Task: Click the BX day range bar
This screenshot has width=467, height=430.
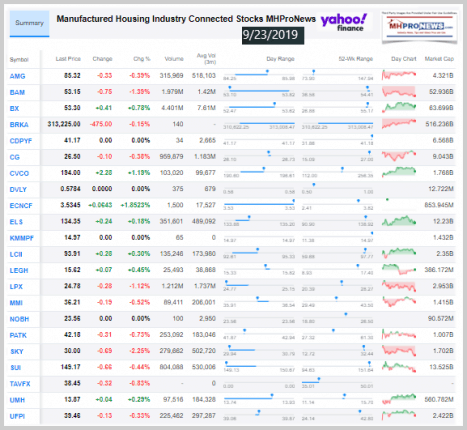Action: (x=259, y=106)
